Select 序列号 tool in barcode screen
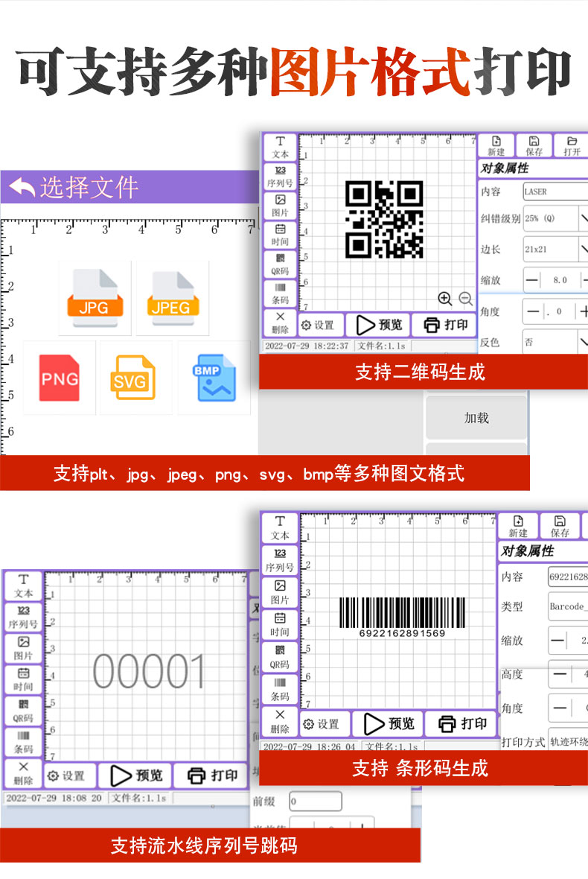 pos(279,560)
